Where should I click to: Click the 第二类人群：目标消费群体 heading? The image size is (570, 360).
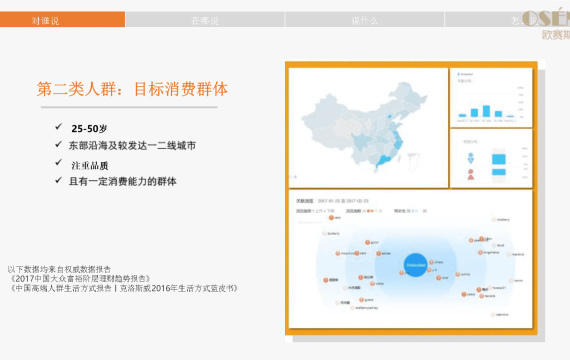132,89
